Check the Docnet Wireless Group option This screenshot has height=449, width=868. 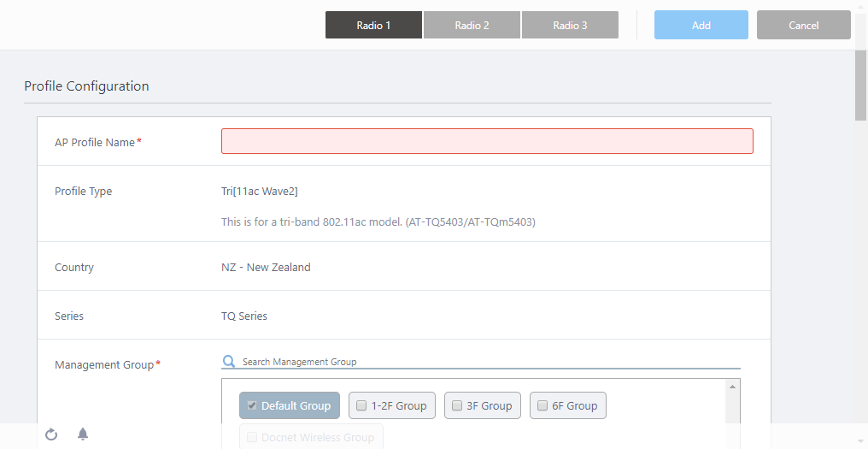click(x=253, y=437)
